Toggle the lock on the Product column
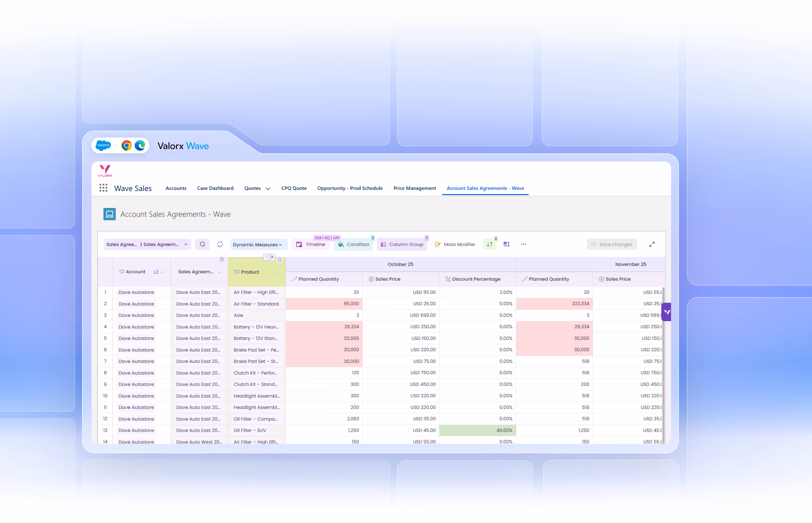Screen dimensions: 812x523 point(279,260)
